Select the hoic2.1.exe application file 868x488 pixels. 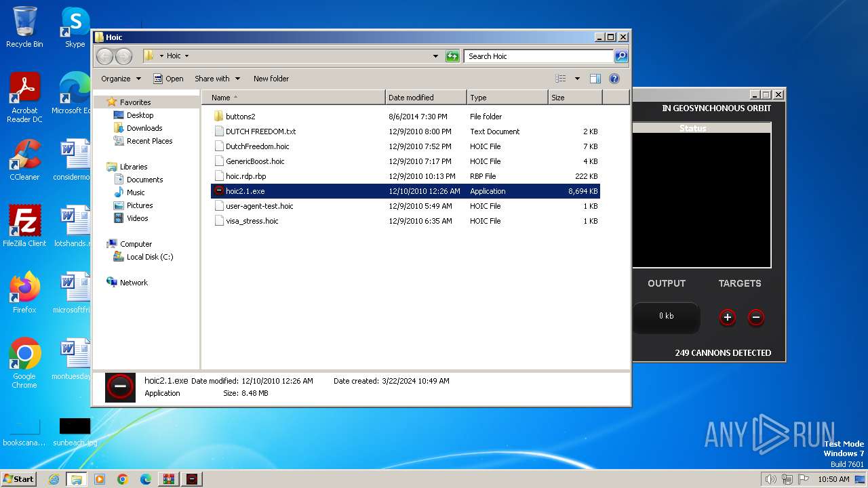pyautogui.click(x=405, y=191)
